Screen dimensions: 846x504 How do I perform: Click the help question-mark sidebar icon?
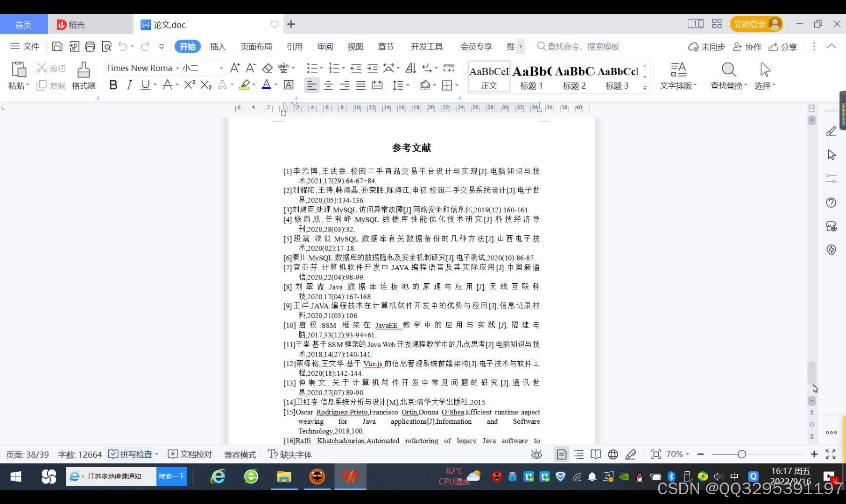[x=831, y=203]
